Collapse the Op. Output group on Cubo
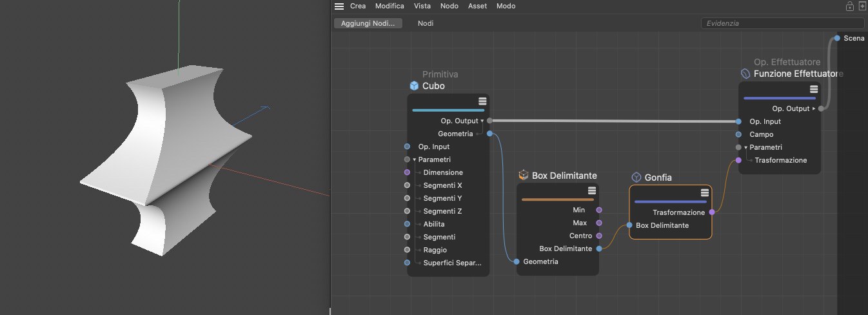This screenshot has width=868, height=315. 482,121
